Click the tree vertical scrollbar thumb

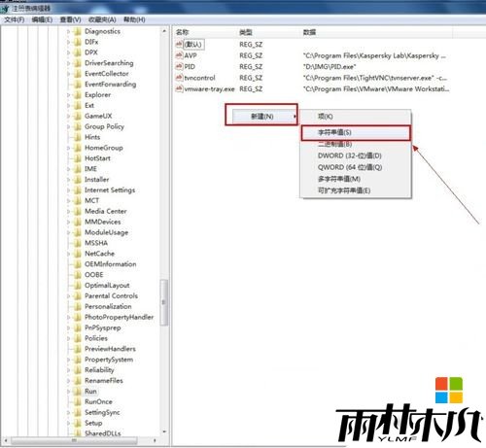tap(164, 302)
